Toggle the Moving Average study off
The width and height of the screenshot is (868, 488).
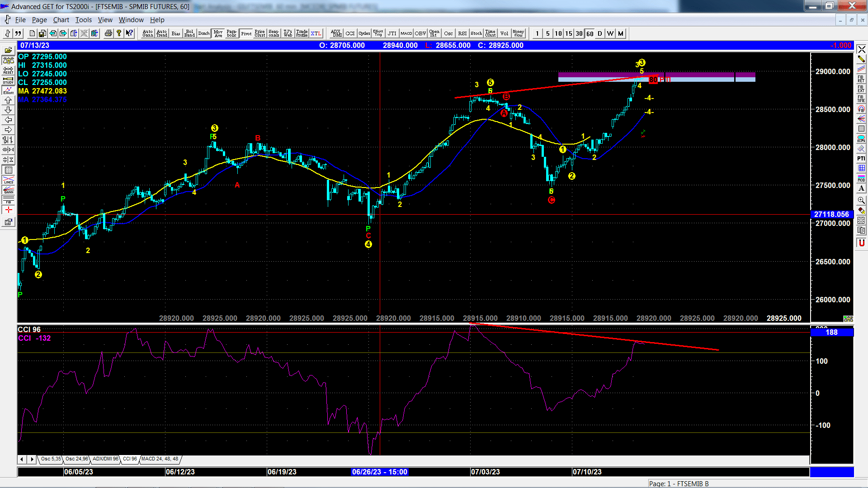(218, 33)
